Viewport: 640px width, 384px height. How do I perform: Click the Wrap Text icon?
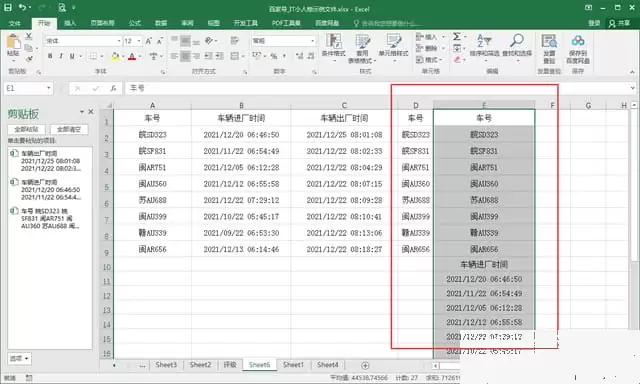(234, 40)
